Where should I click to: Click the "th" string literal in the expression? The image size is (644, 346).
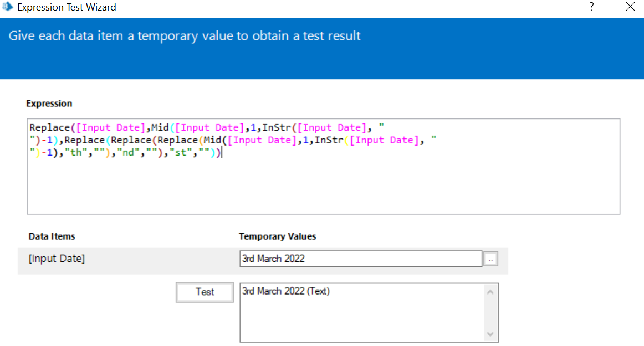pyautogui.click(x=75, y=152)
